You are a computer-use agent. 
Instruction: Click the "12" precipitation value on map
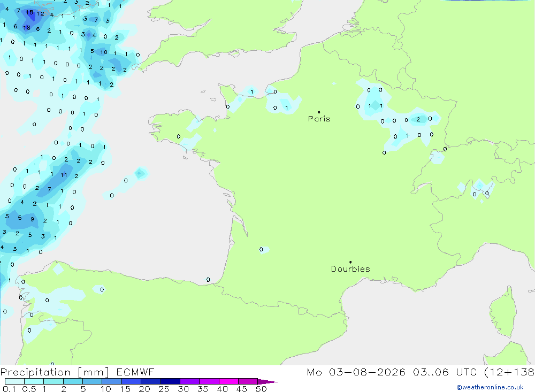tap(41, 14)
